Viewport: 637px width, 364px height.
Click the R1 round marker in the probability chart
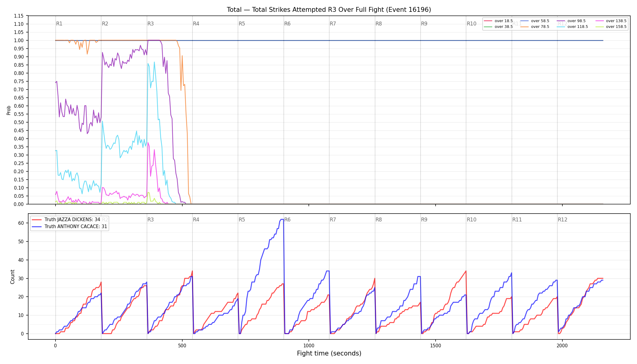click(59, 24)
